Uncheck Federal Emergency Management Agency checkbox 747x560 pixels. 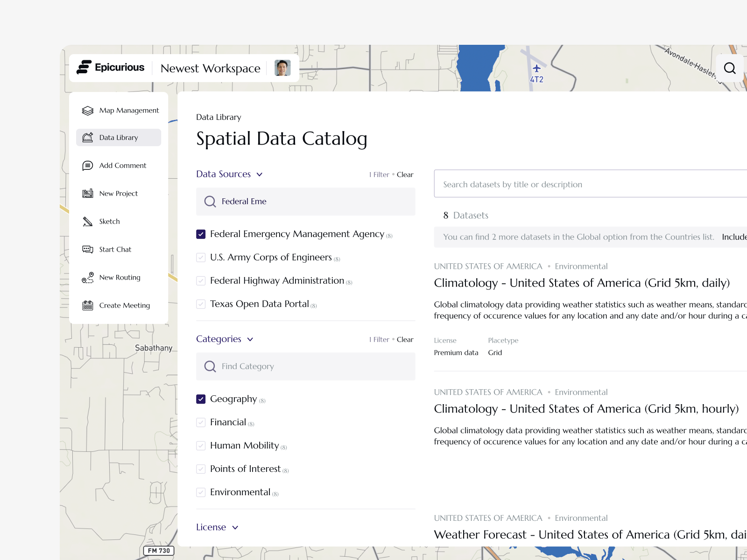201,234
